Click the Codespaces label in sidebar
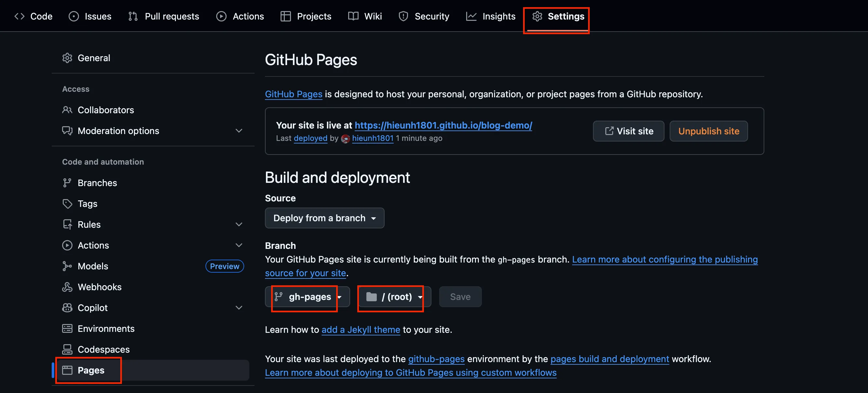 click(x=103, y=349)
